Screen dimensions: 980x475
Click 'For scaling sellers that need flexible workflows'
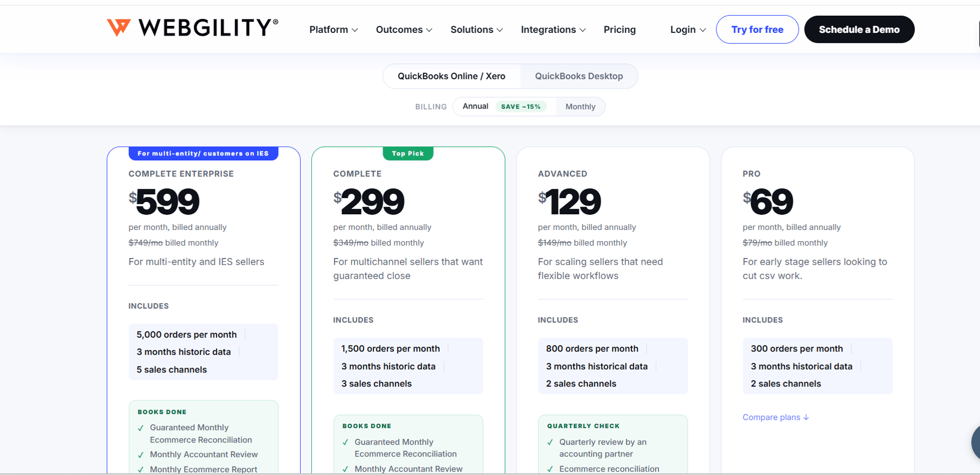coord(600,269)
